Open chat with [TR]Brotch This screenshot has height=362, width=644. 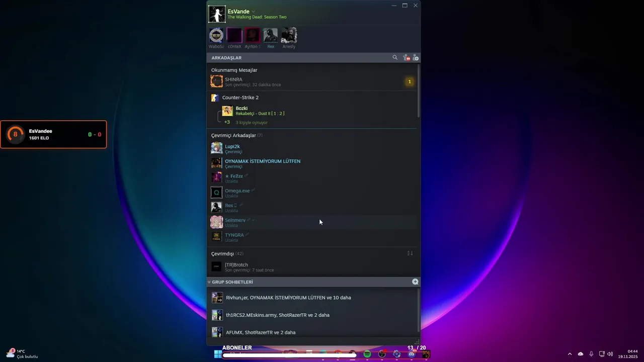coord(313,266)
